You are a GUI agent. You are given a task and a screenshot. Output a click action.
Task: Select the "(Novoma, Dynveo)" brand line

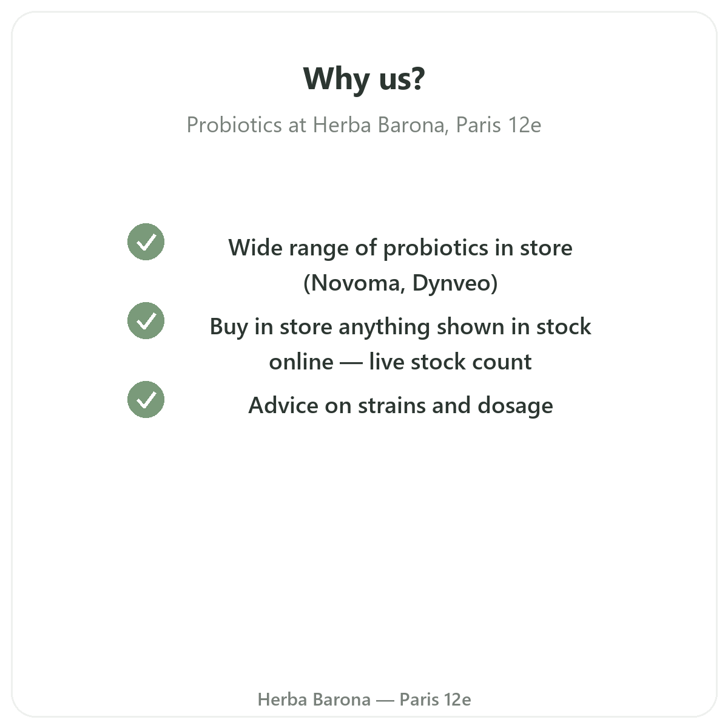[x=400, y=283]
